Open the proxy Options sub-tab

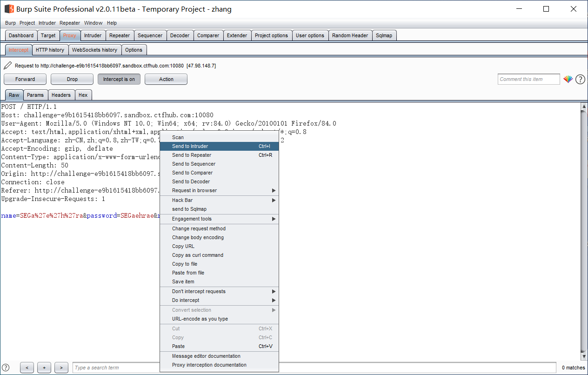134,50
